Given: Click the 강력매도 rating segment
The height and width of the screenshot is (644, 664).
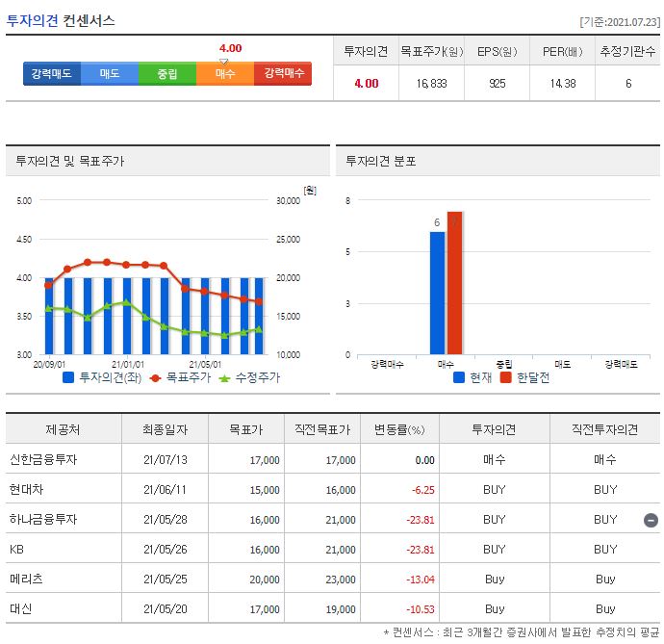Looking at the screenshot, I should [52, 73].
